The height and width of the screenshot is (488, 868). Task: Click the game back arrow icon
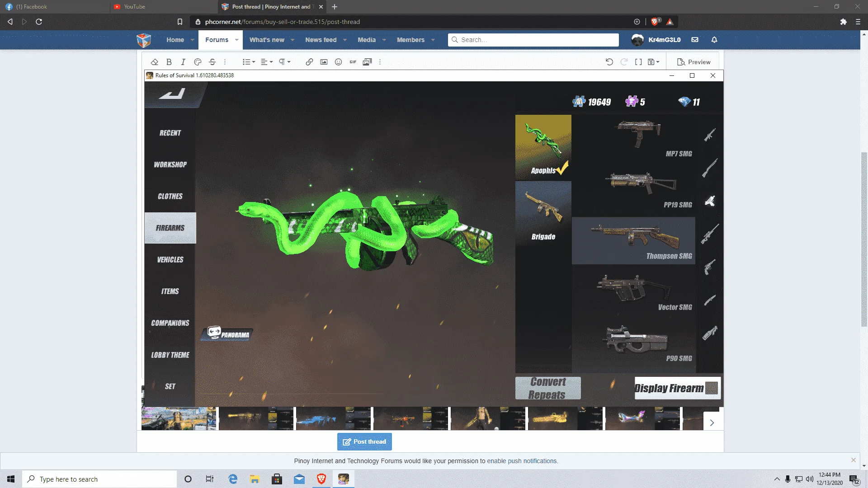[x=172, y=94]
